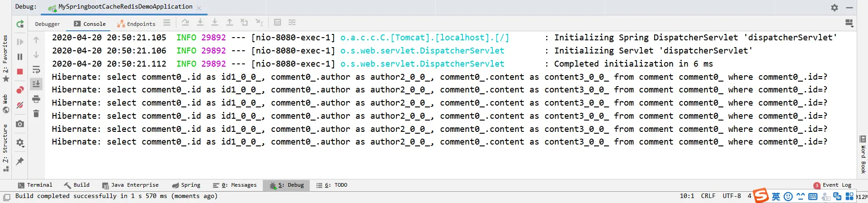Image resolution: width=868 pixels, height=203 pixels.
Task: Toggle soft-wrap in console
Action: (x=36, y=70)
